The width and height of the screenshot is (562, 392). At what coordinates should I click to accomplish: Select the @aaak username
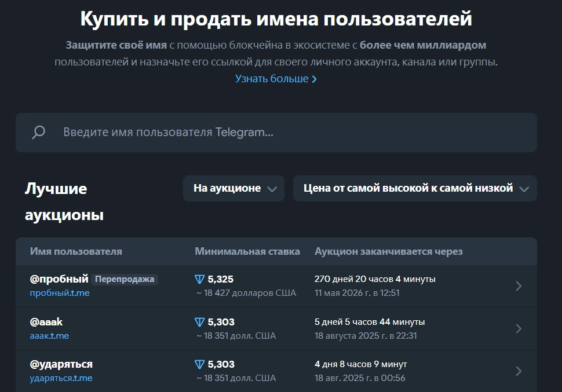tap(46, 322)
